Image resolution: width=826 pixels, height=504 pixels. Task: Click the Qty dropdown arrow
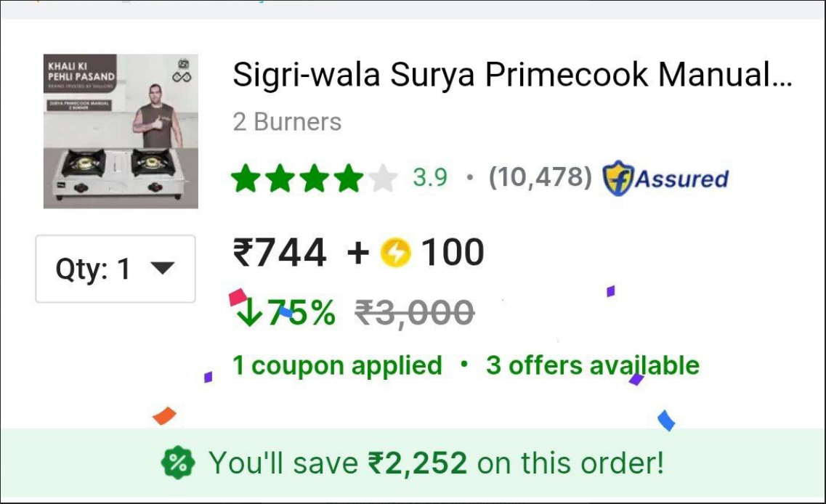162,269
